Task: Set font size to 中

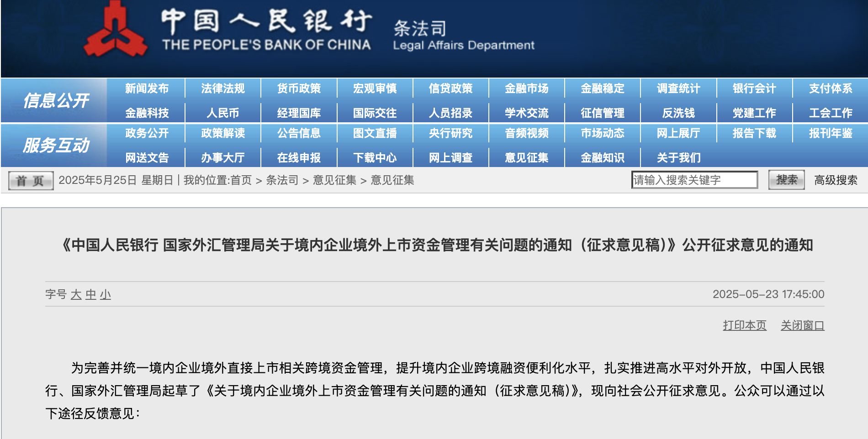Action: pyautogui.click(x=90, y=294)
